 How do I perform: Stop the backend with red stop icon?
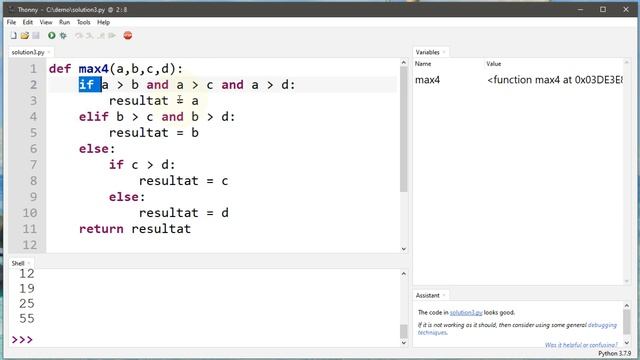(x=128, y=36)
